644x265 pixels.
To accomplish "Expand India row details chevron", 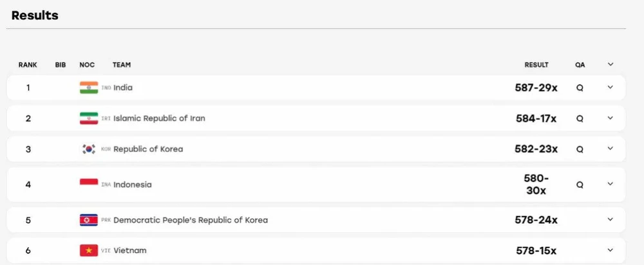I will 611,87.
